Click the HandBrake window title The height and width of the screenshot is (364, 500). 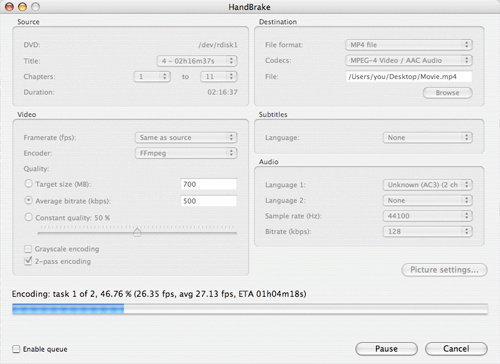249,7
